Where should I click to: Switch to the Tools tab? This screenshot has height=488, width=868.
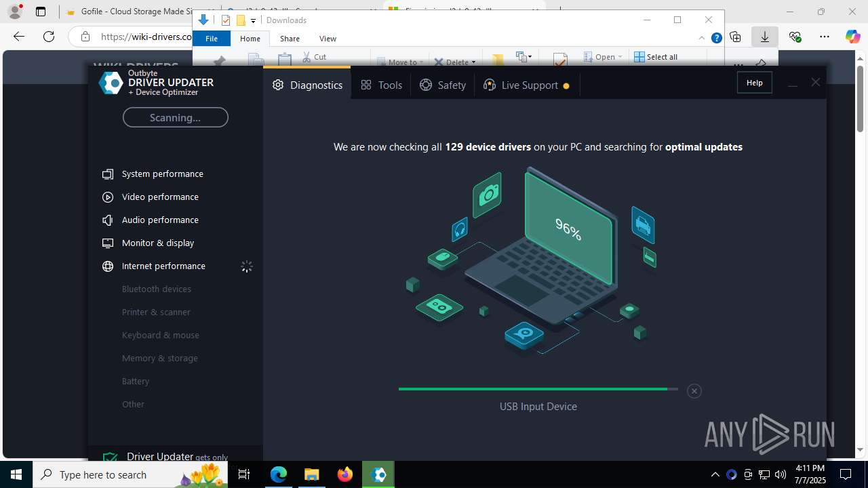coord(381,85)
